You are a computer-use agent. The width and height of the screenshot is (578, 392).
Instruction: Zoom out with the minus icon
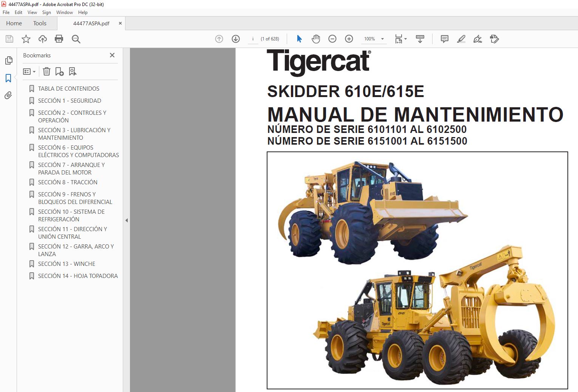point(332,39)
